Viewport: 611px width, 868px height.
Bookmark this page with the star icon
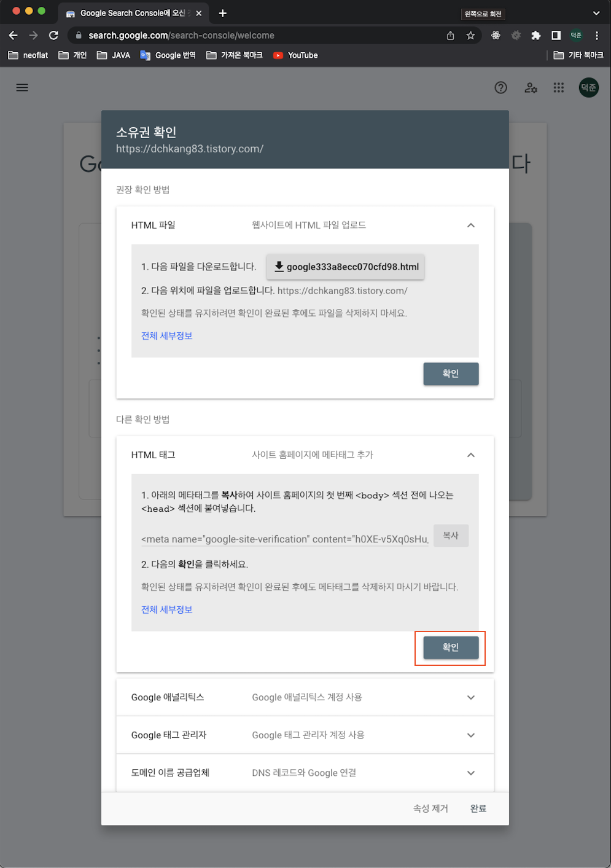click(x=470, y=36)
